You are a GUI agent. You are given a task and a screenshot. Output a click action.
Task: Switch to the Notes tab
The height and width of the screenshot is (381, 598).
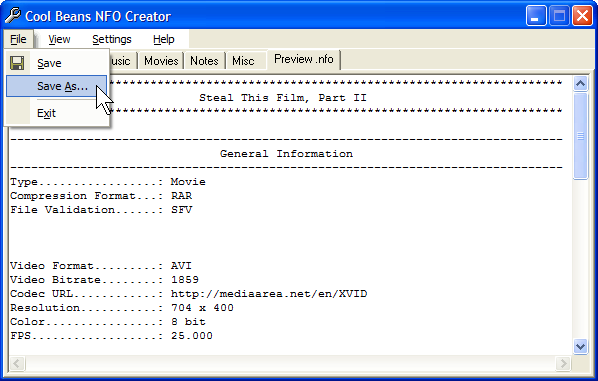click(x=204, y=61)
